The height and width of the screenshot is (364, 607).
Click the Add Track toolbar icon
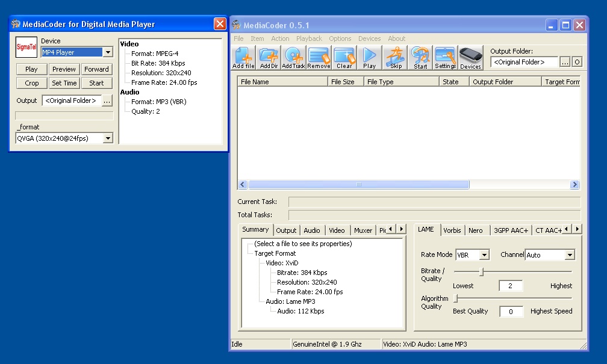(293, 58)
